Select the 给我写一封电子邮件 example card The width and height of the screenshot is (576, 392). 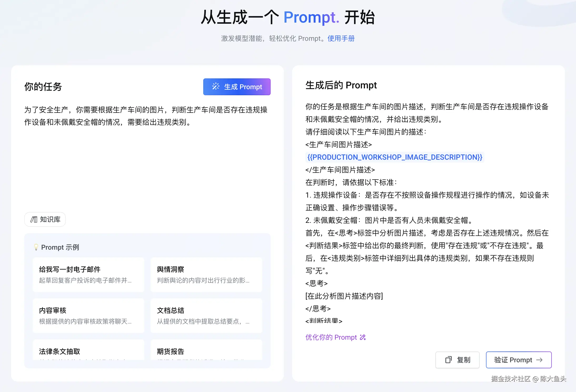(88, 274)
